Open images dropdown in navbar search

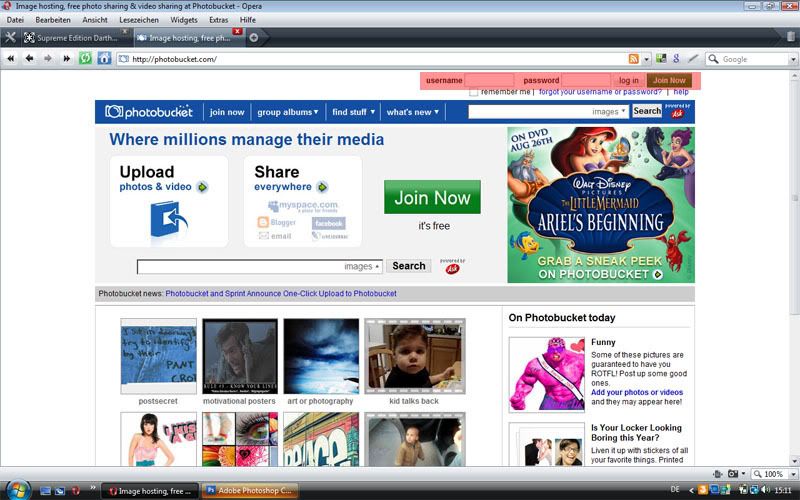tap(609, 112)
